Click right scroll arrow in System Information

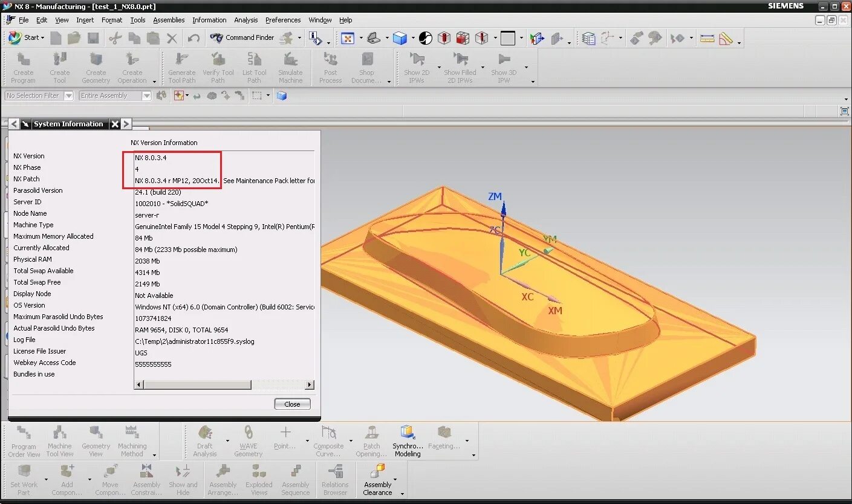pos(310,384)
